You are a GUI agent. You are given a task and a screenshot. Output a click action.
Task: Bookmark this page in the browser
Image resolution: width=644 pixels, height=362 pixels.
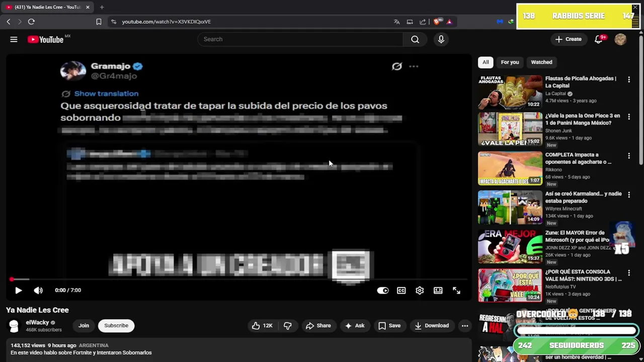click(99, 22)
